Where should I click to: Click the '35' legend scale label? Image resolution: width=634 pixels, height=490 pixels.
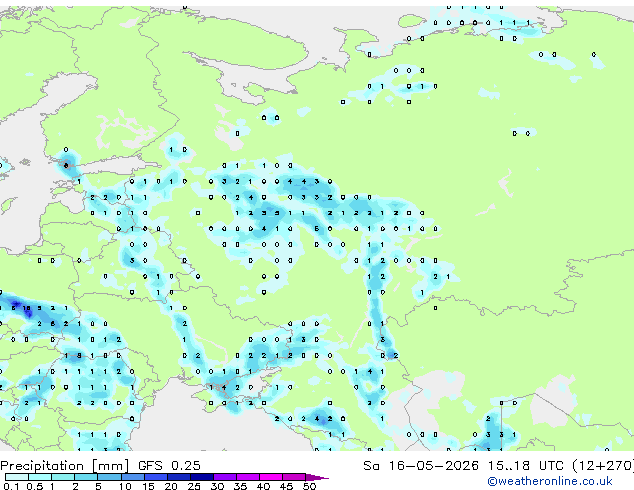pyautogui.click(x=241, y=486)
